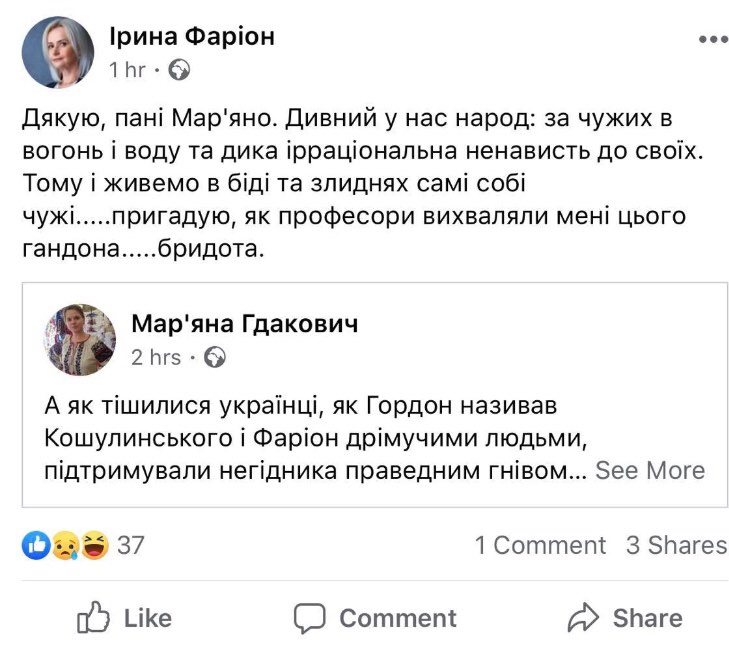Click the blue thumbs-up reaction icon
The image size is (729, 647).
pyautogui.click(x=36, y=545)
